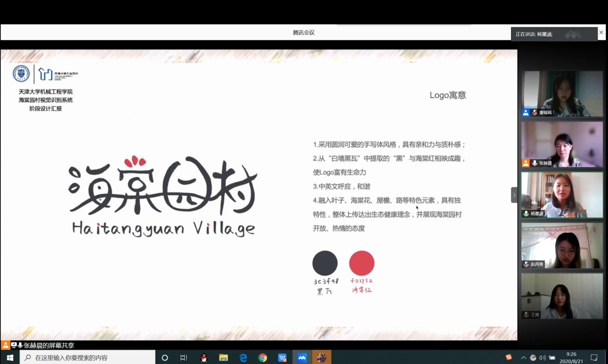Launch Microsoft Edge from the taskbar
The width and height of the screenshot is (608, 364).
(x=243, y=358)
